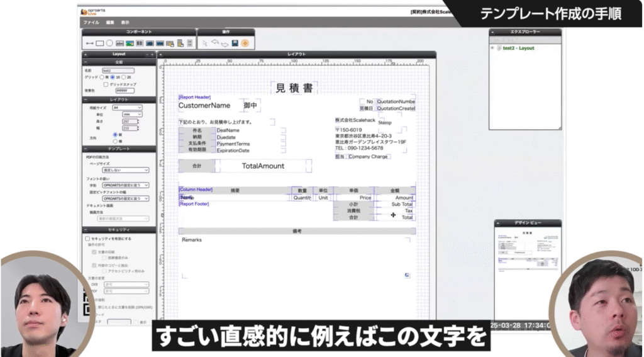This screenshot has height=357, width=644.
Task: Open the ページサイズ 指定しない dropdown
Action: 125,170
